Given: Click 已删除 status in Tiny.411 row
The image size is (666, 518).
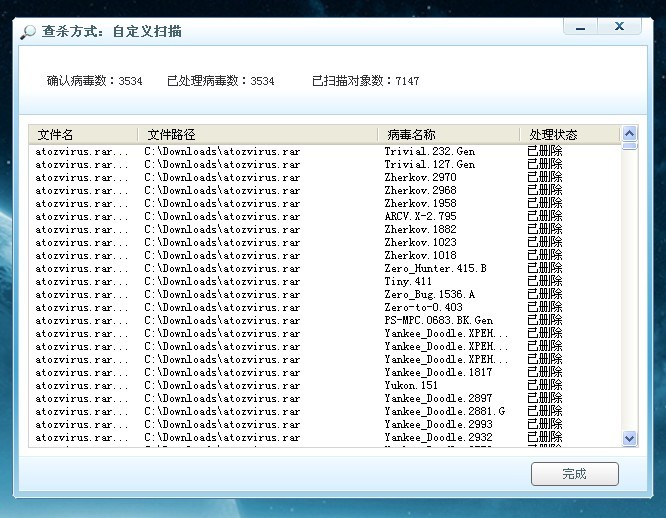Looking at the screenshot, I should tap(545, 281).
